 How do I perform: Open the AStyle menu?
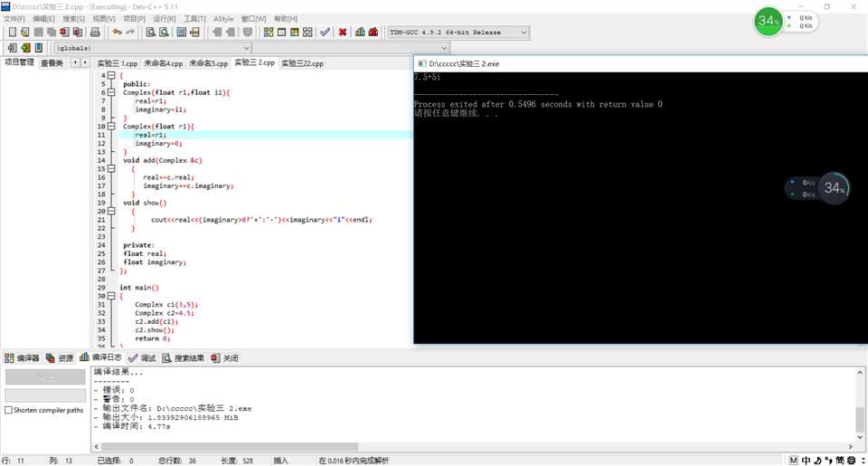point(223,19)
